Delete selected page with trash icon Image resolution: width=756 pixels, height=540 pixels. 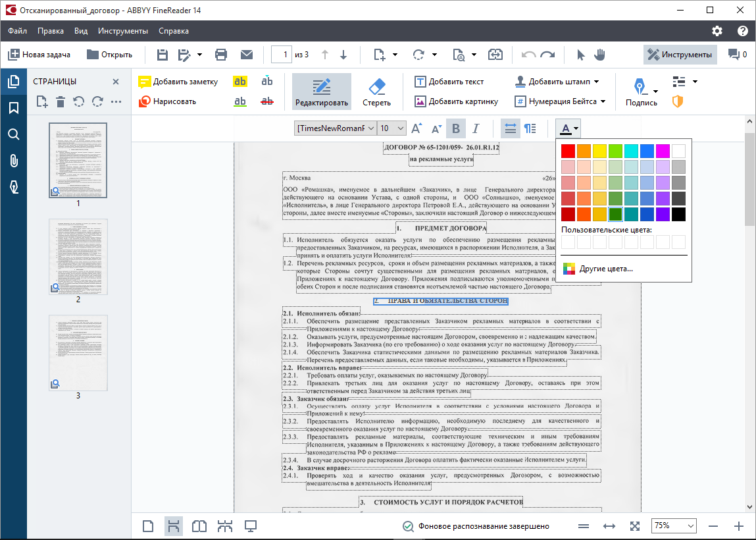coord(61,101)
